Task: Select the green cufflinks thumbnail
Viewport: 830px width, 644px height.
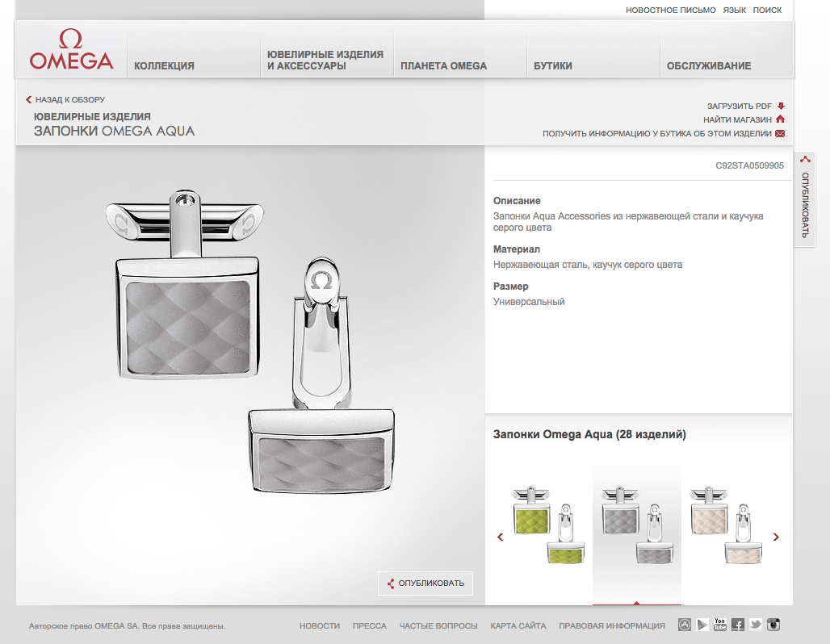Action: point(548,525)
